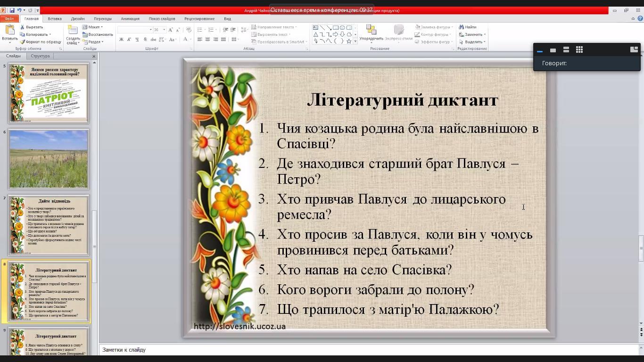
Task: Open the Copy (Копировать) dropdown arrow
Action: click(x=50, y=34)
